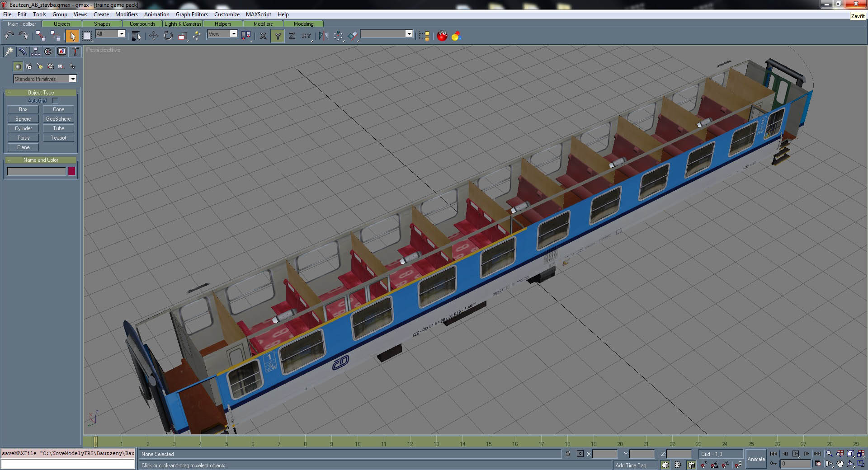This screenshot has height=470, width=868.
Task: Click the Align tool icon
Action: coord(353,36)
